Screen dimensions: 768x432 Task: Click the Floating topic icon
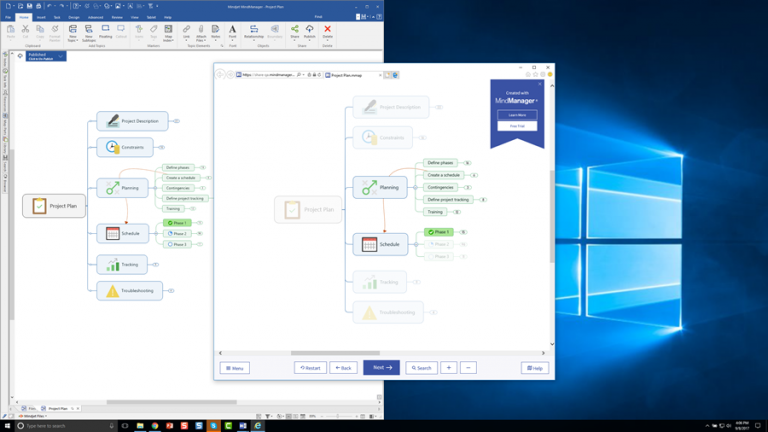[x=107, y=31]
